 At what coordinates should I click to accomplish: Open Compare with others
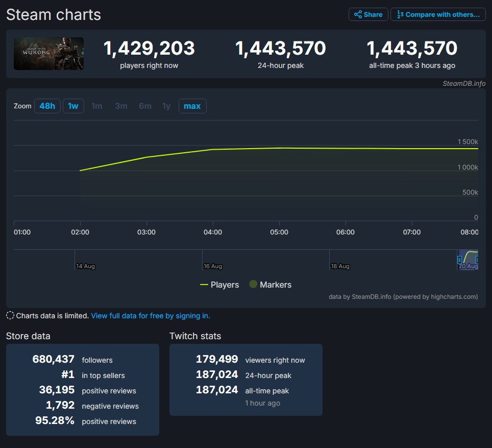438,14
